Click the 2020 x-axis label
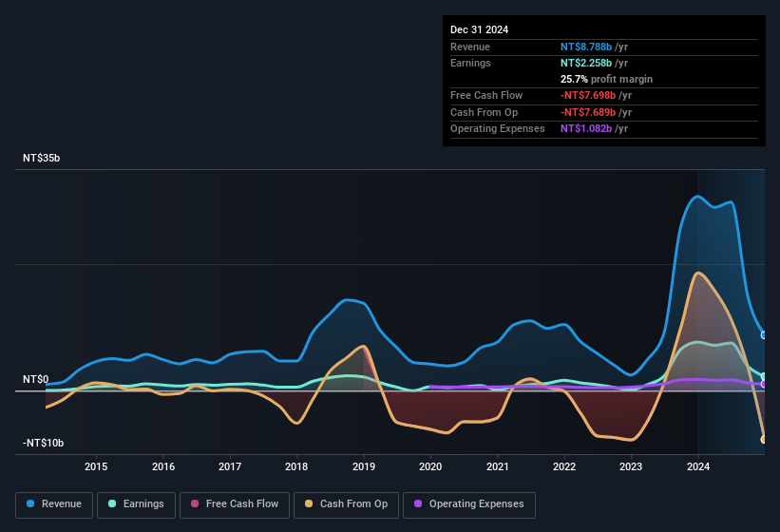 coord(430,466)
